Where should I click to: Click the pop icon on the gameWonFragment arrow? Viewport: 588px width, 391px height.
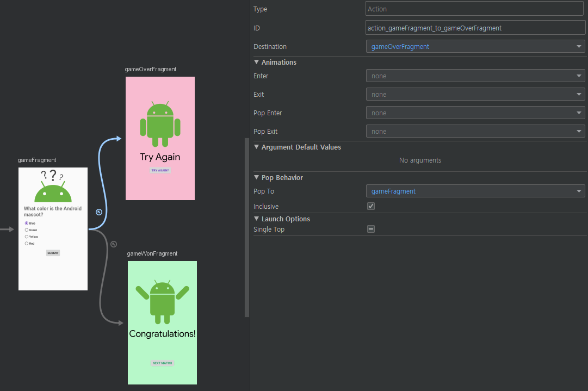(114, 244)
